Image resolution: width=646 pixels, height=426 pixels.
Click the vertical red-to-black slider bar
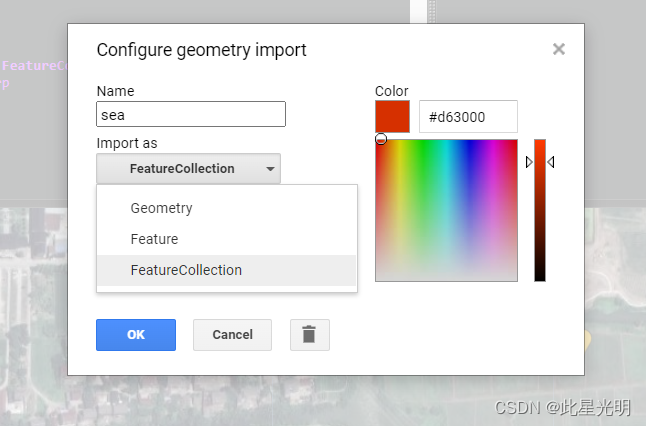[x=540, y=210]
